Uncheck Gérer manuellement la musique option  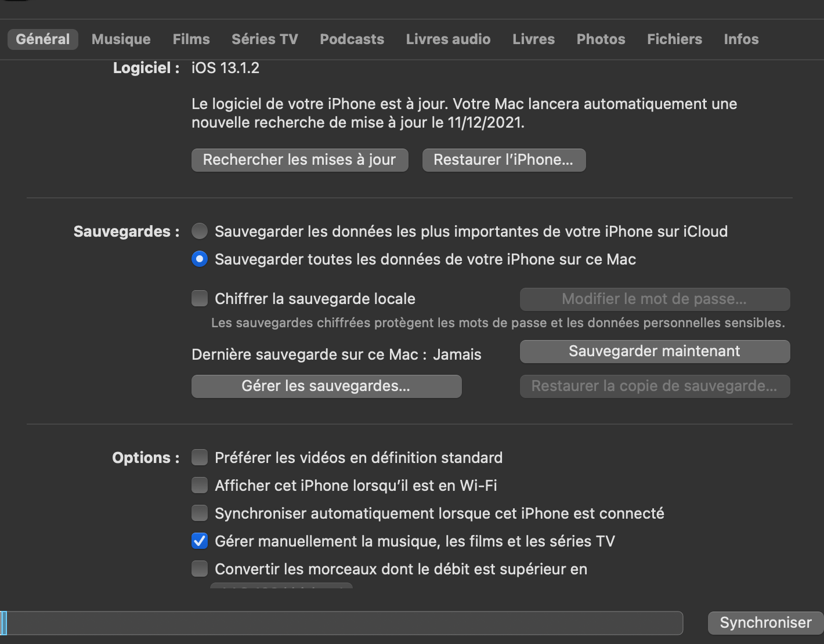click(x=199, y=541)
